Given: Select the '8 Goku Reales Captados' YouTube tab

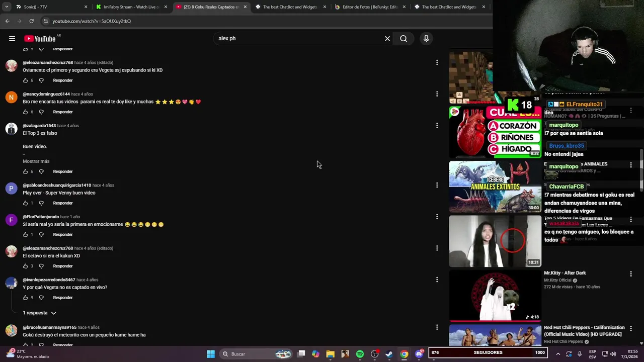Looking at the screenshot, I should tap(210, 7).
